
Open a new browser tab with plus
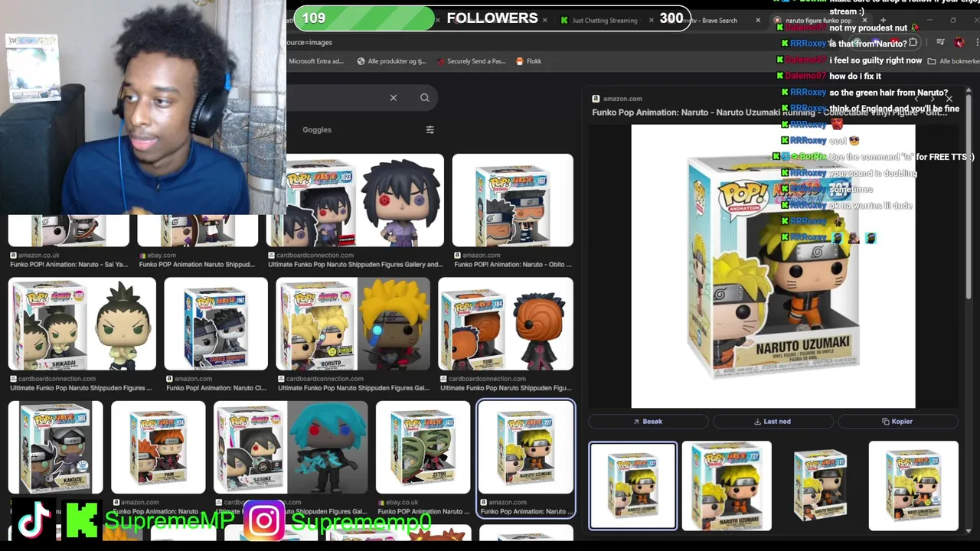[882, 21]
